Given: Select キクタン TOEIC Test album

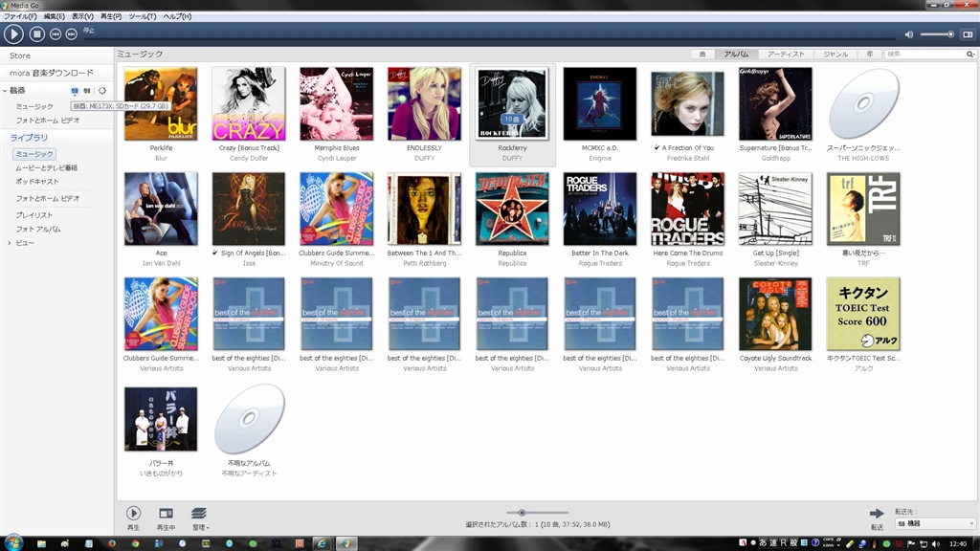Looking at the screenshot, I should (x=863, y=314).
